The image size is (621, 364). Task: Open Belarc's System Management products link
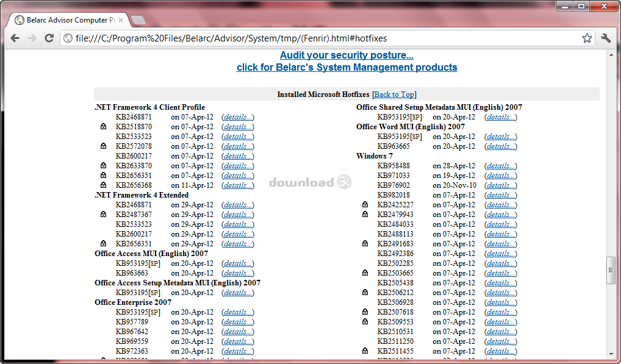tap(347, 67)
